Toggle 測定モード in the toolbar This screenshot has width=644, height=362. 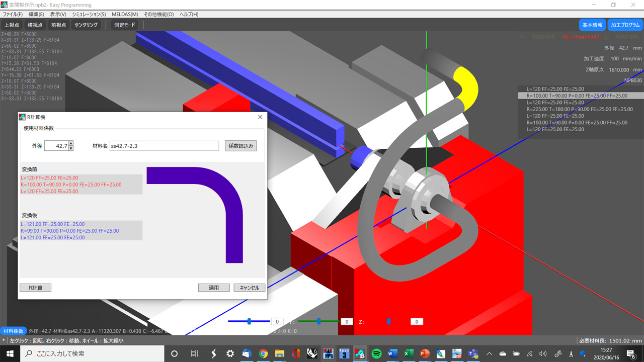(124, 25)
